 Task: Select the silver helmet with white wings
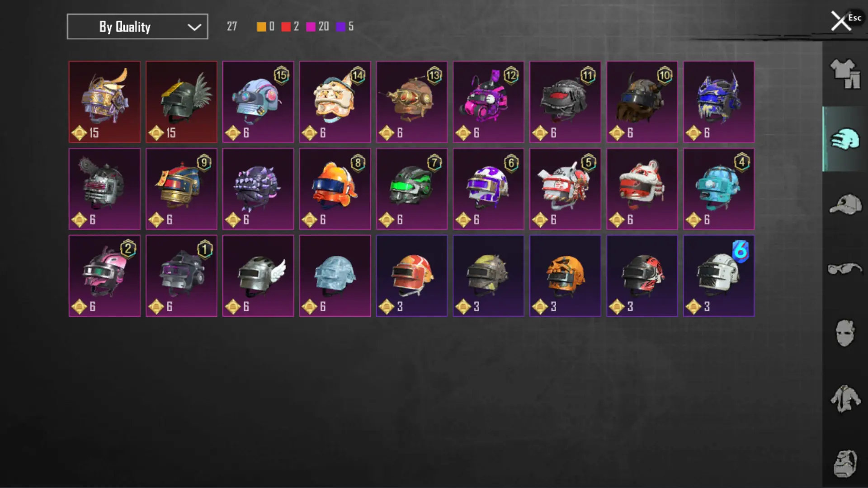[x=258, y=276]
